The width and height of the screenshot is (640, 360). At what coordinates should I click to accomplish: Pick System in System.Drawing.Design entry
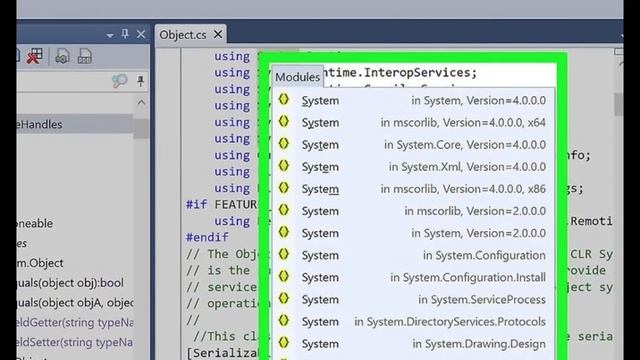412,344
